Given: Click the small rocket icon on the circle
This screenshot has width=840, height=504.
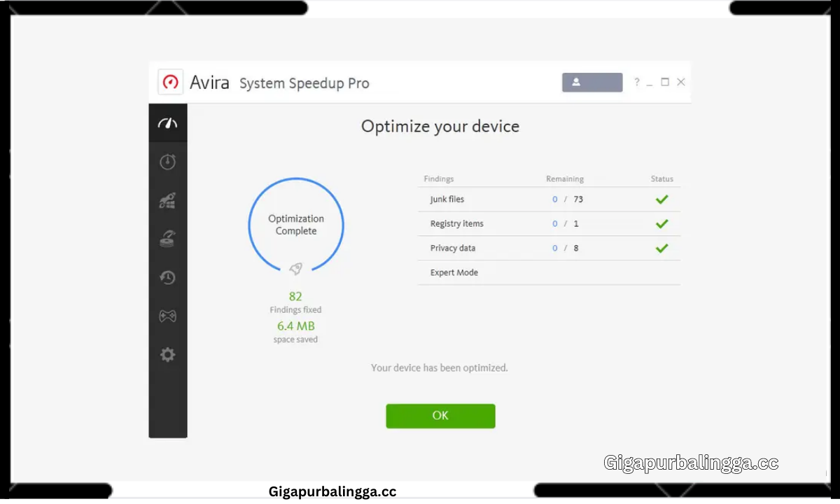Looking at the screenshot, I should click(x=295, y=268).
